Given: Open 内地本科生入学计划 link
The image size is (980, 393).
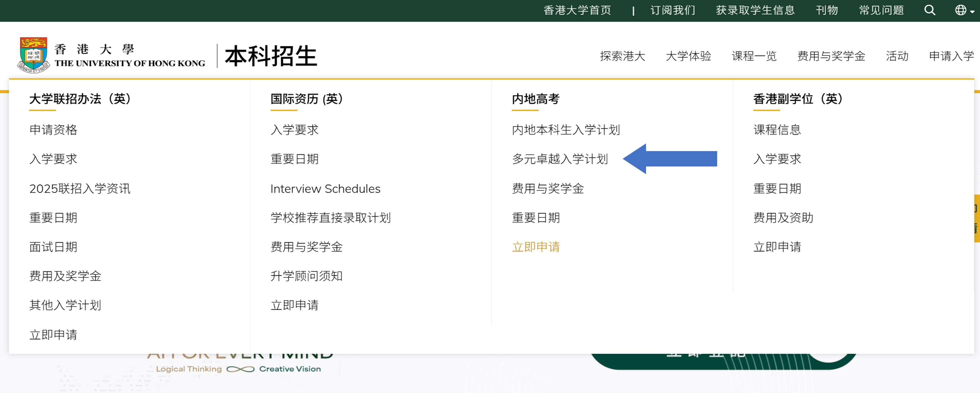Looking at the screenshot, I should tap(566, 130).
